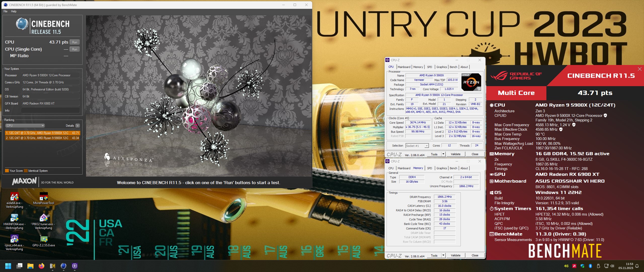644x272 pixels.
Task: Click the Info input field in Cinebench
Action: [x=51, y=111]
